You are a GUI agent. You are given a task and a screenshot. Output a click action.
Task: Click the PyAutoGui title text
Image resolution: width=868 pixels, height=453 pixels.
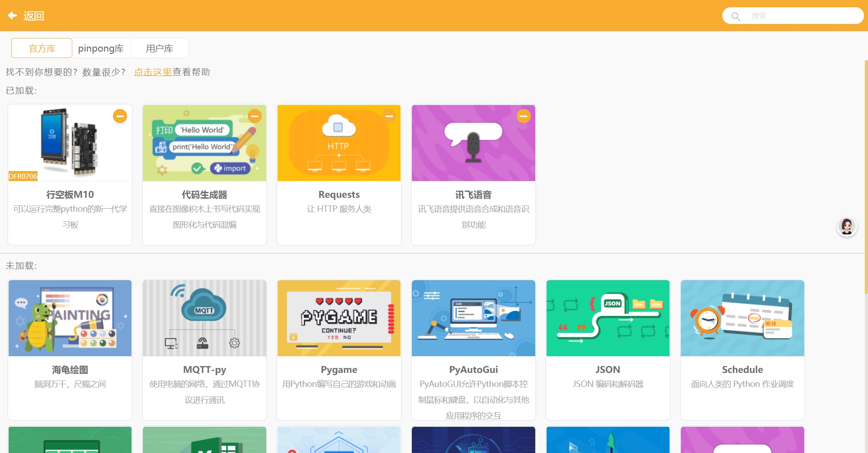(x=473, y=370)
